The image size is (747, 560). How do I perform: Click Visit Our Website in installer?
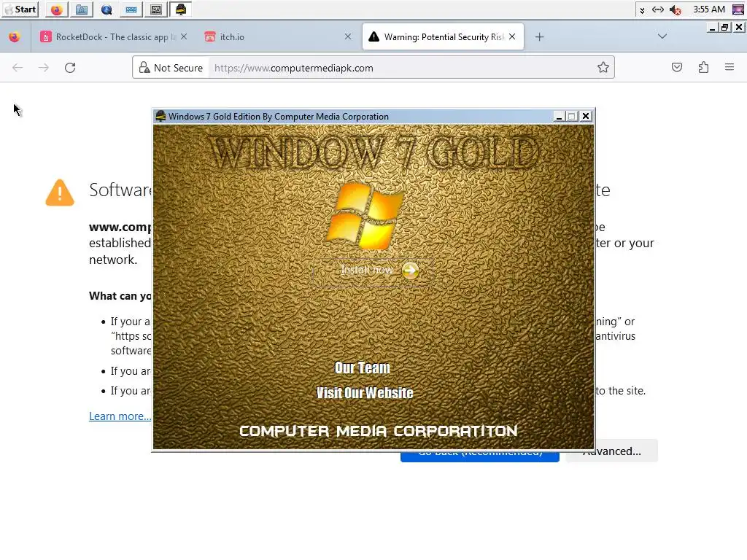365,393
